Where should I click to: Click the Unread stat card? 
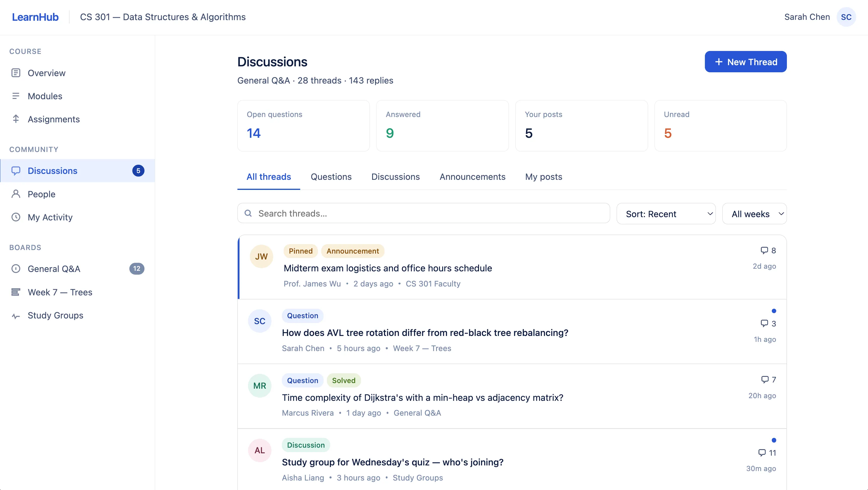[720, 126]
